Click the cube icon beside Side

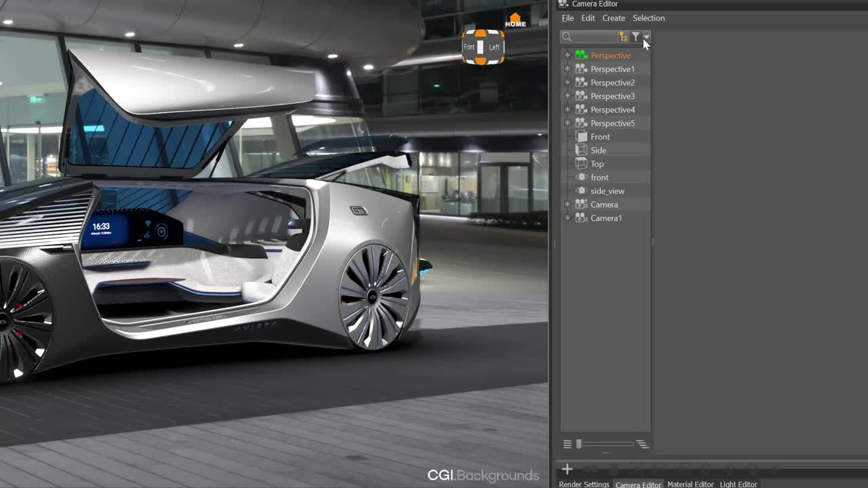pyautogui.click(x=581, y=150)
